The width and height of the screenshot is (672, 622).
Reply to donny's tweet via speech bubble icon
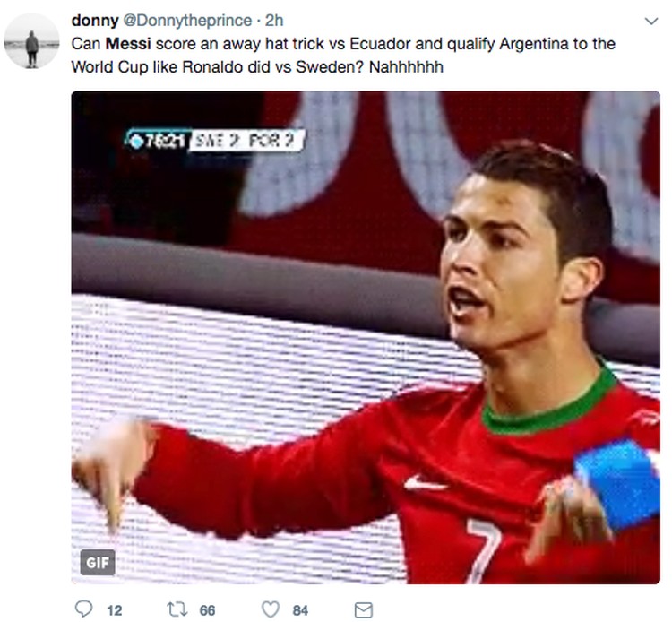(x=83, y=609)
